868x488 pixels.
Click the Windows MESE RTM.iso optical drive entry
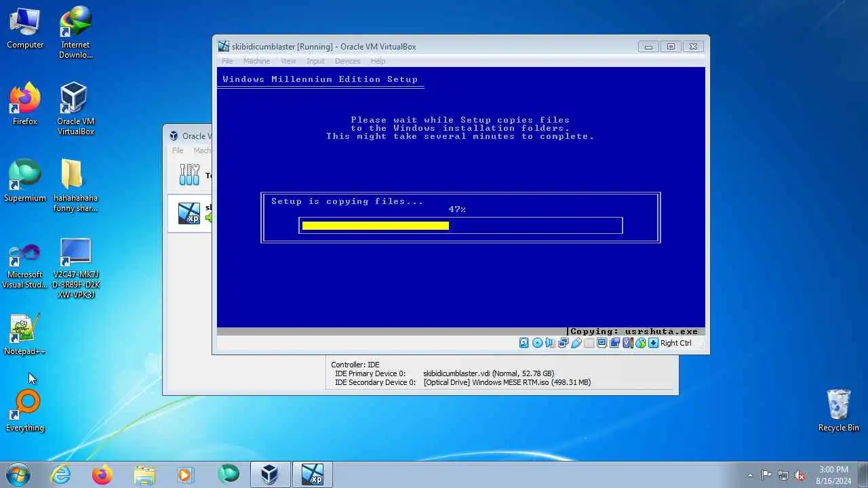(x=507, y=382)
